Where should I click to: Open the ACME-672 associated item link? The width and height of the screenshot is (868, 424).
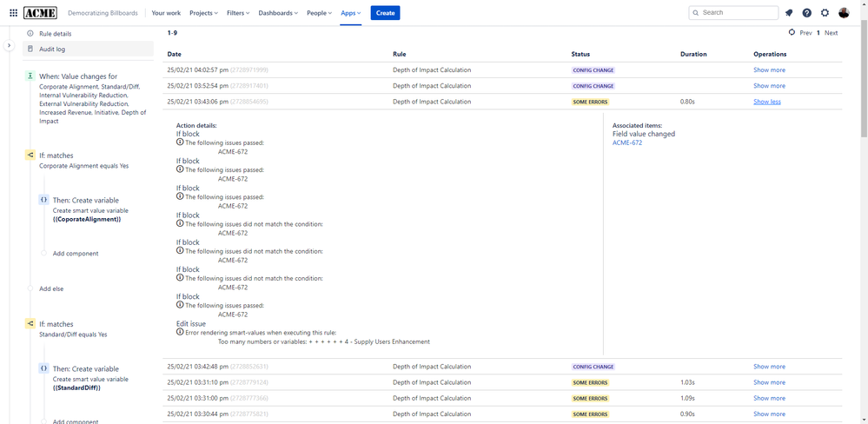pos(627,142)
